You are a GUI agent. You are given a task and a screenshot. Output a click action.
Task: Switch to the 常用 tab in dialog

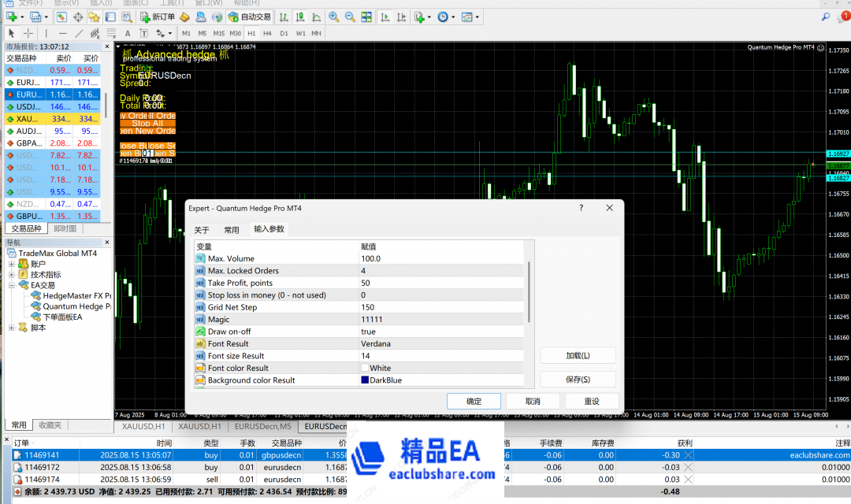click(x=231, y=230)
